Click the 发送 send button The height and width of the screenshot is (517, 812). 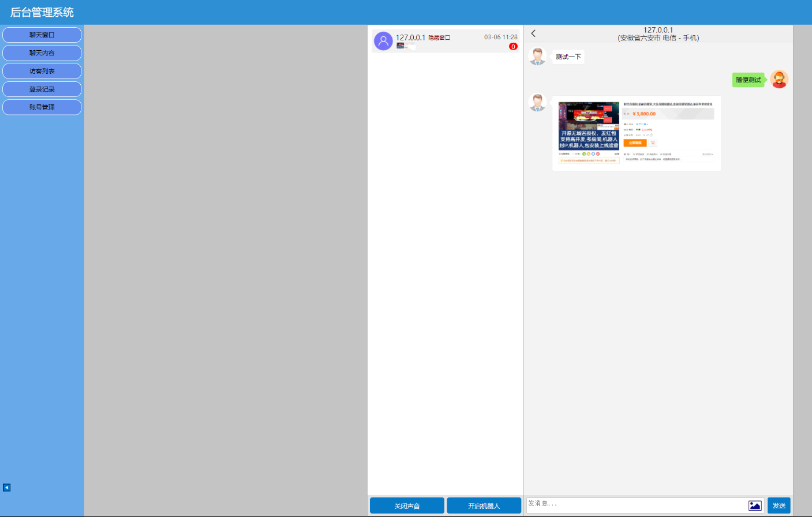coord(779,505)
